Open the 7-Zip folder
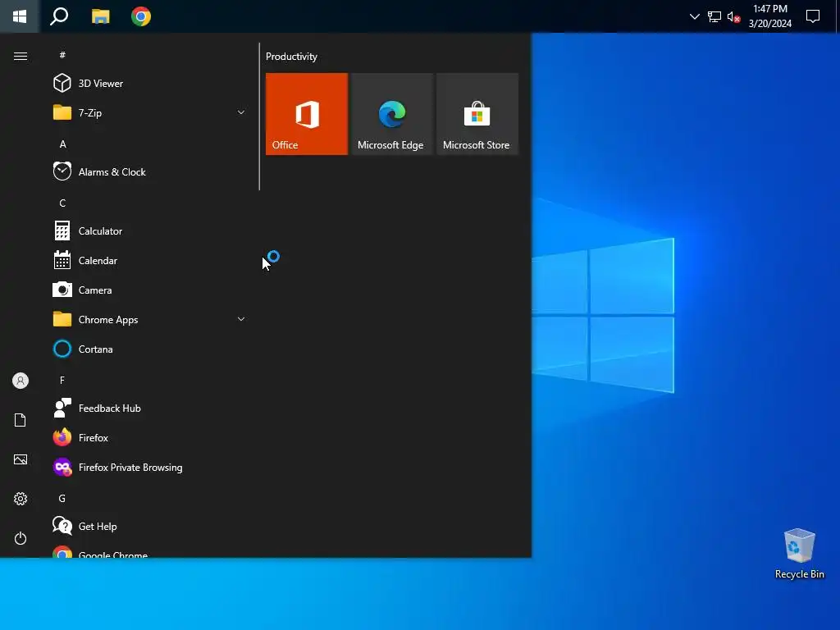The height and width of the screenshot is (630, 840). (148, 112)
